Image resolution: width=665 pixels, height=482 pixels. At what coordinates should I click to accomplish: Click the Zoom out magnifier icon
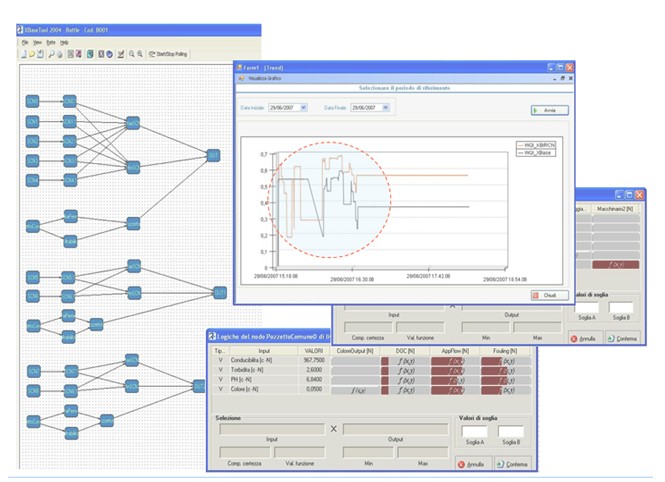[x=138, y=54]
